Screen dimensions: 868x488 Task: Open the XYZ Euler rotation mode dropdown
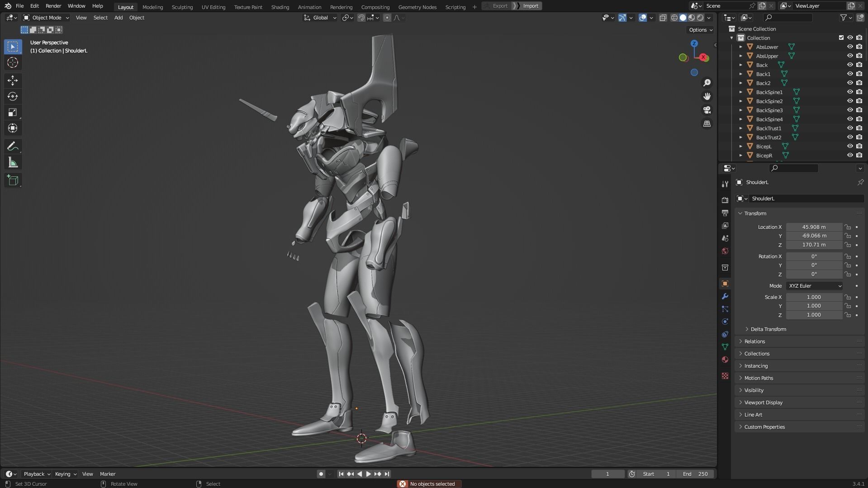click(x=814, y=286)
